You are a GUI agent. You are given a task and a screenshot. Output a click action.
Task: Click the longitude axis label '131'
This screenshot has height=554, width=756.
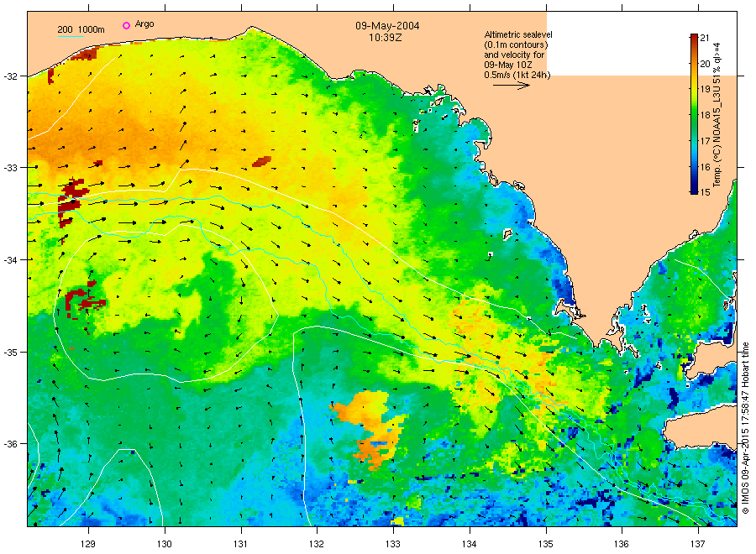pos(240,544)
